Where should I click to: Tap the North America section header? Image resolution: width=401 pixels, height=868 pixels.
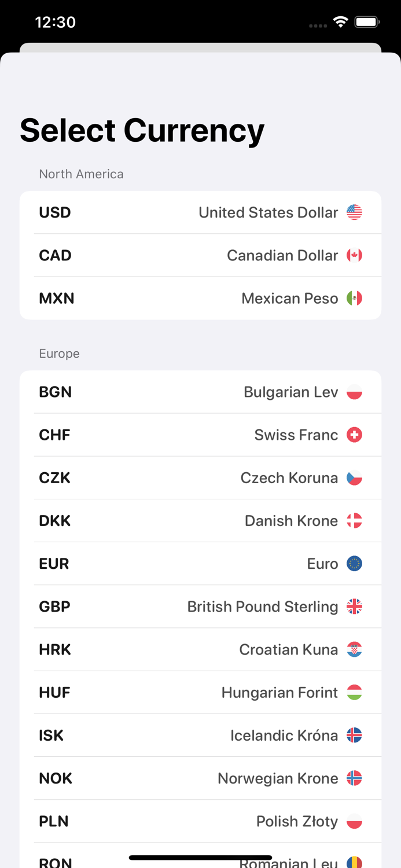click(81, 174)
